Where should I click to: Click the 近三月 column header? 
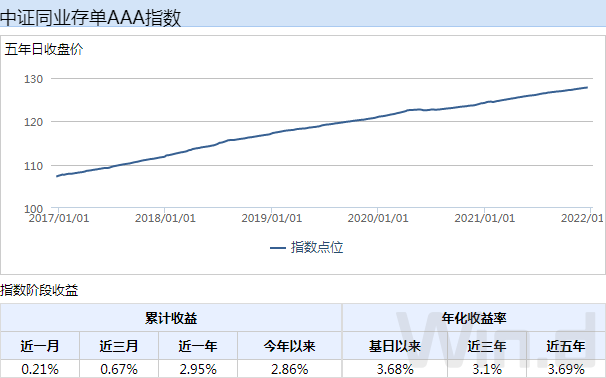[119, 346]
